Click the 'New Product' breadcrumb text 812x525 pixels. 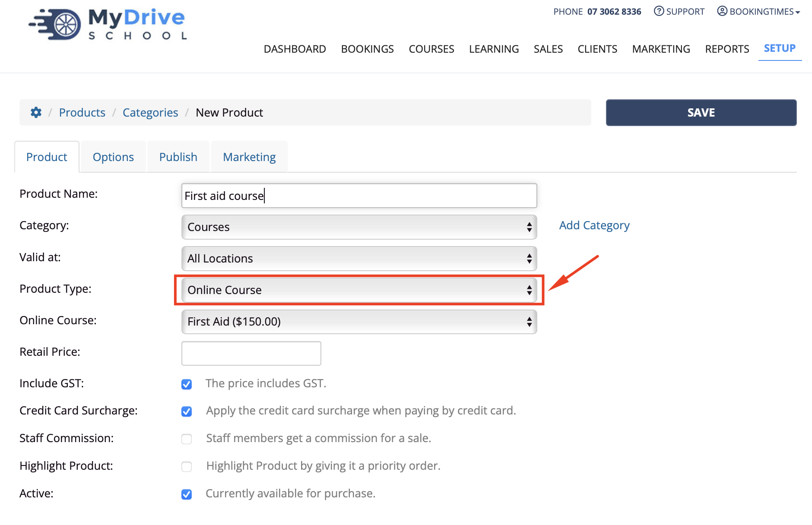(229, 113)
